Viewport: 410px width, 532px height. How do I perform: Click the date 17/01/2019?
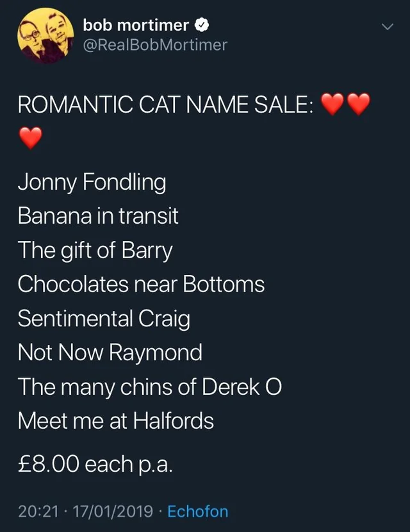110,511
